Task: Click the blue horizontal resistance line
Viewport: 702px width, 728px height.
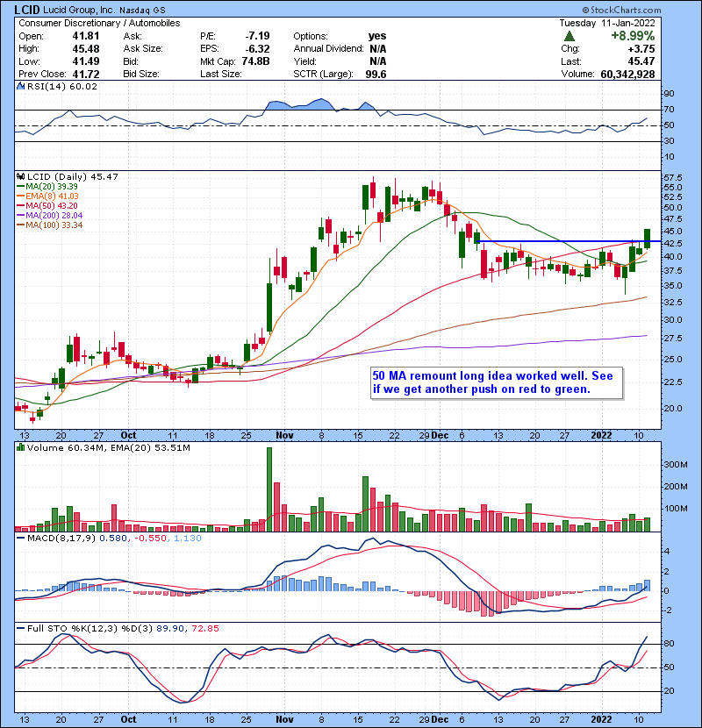Action: tap(569, 241)
